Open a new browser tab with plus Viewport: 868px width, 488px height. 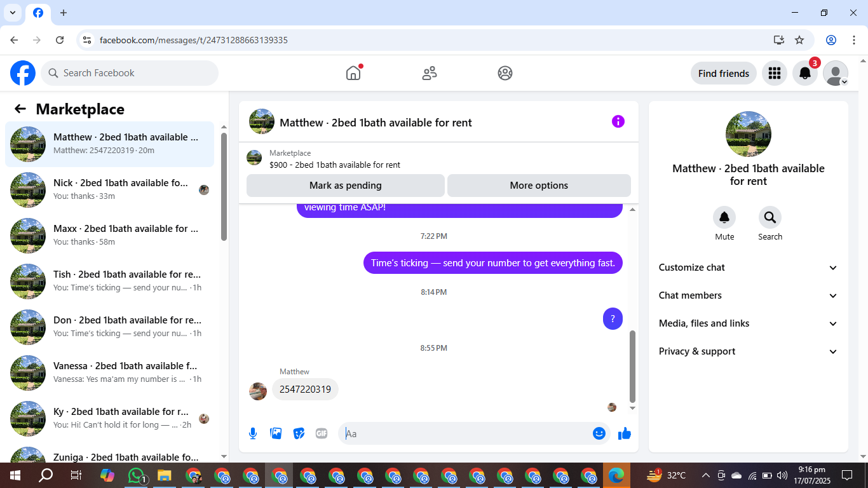coord(64,13)
